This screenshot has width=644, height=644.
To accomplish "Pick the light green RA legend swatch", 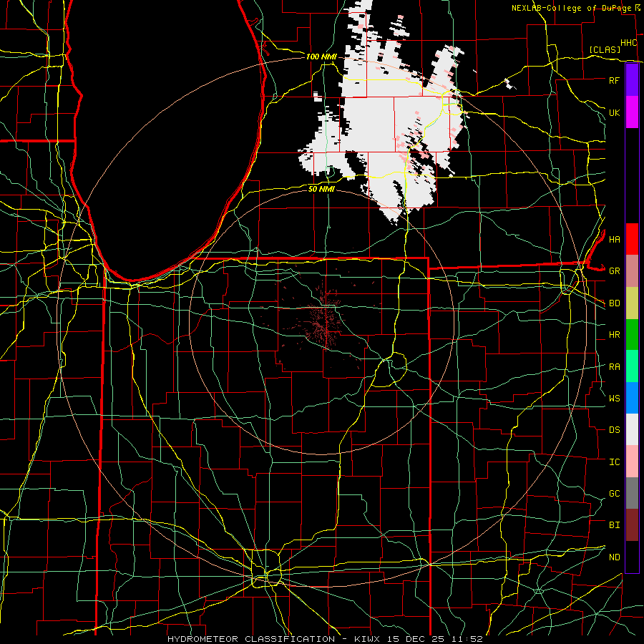I will coord(632,366).
